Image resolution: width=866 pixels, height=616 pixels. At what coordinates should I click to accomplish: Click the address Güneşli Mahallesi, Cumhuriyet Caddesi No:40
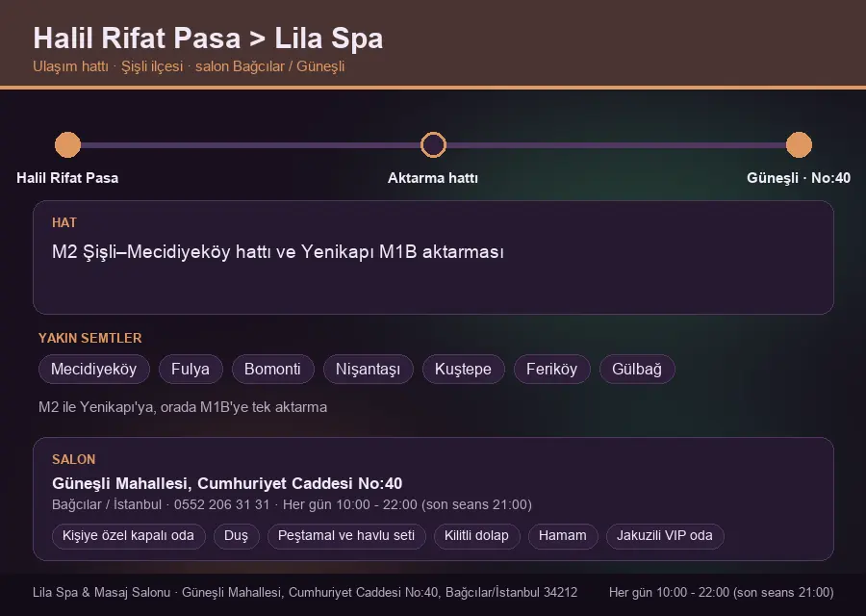(227, 483)
